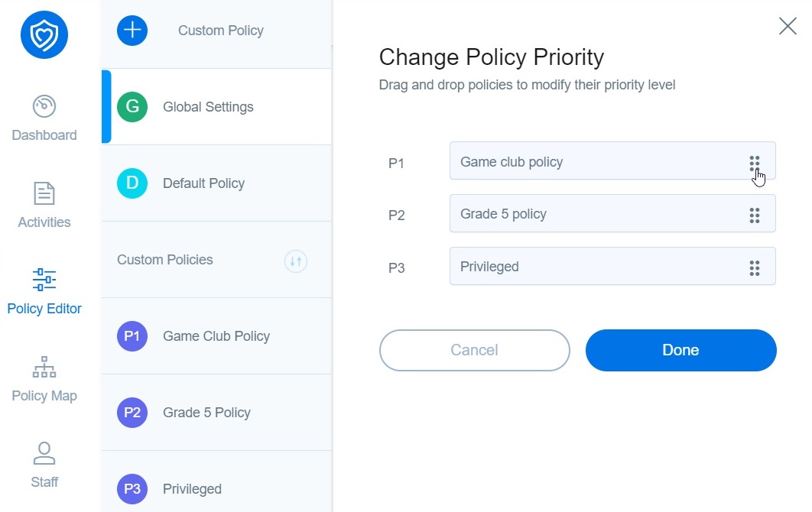Click the plus icon to create Custom Policy

coord(132,30)
